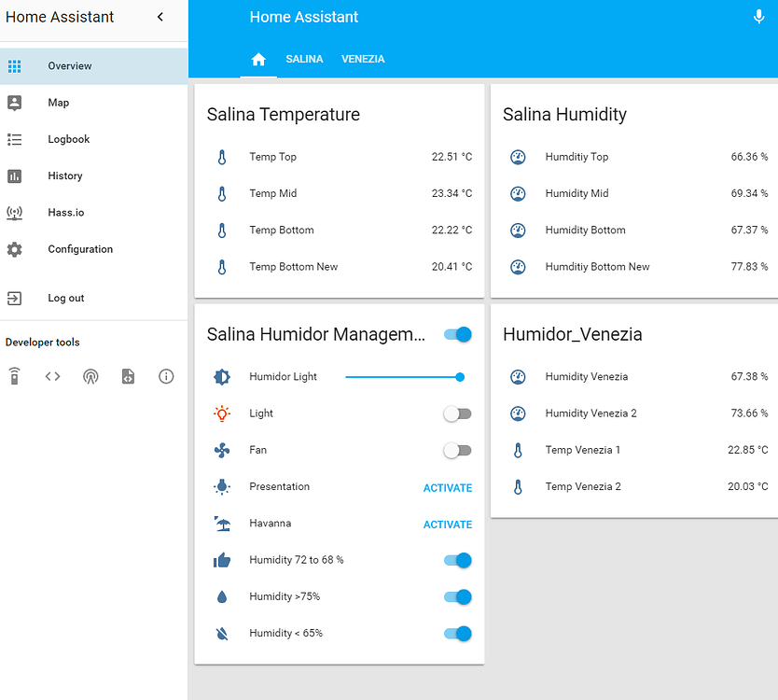Image resolution: width=778 pixels, height=700 pixels.
Task: Select the home icon tab in the header
Action: [x=258, y=58]
